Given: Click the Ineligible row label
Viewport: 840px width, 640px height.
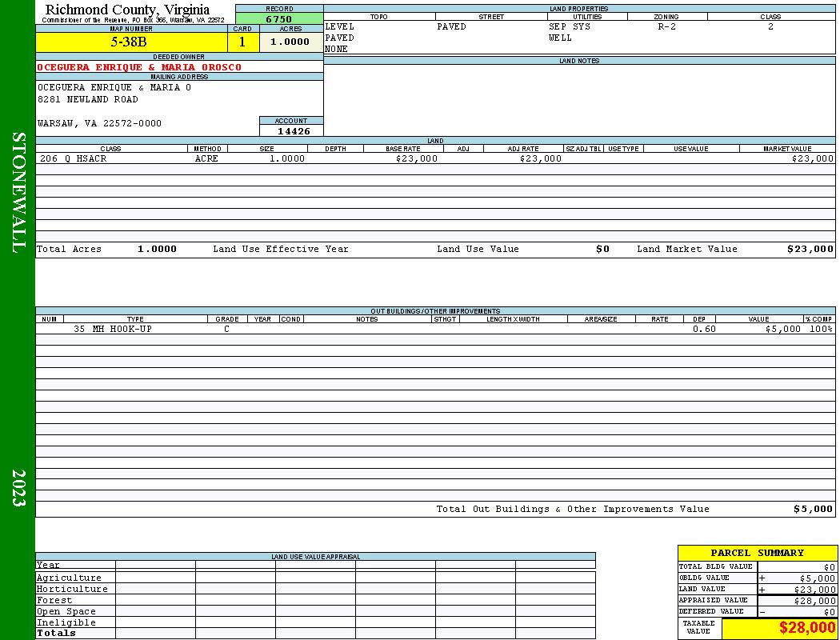Looking at the screenshot, I should [x=66, y=623].
